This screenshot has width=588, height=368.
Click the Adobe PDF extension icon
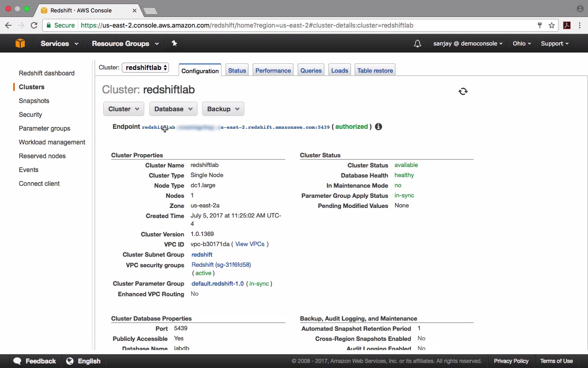coord(567,25)
